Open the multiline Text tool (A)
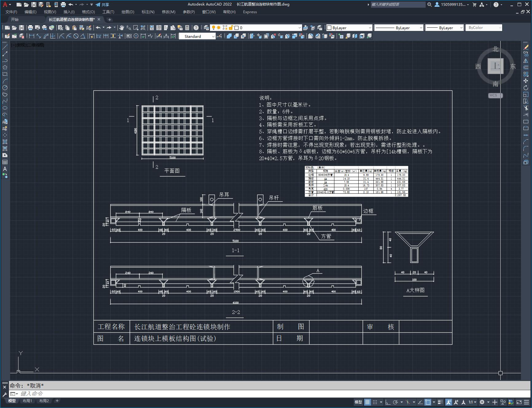Image resolution: width=532 pixels, height=408 pixels. pyautogui.click(x=5, y=169)
